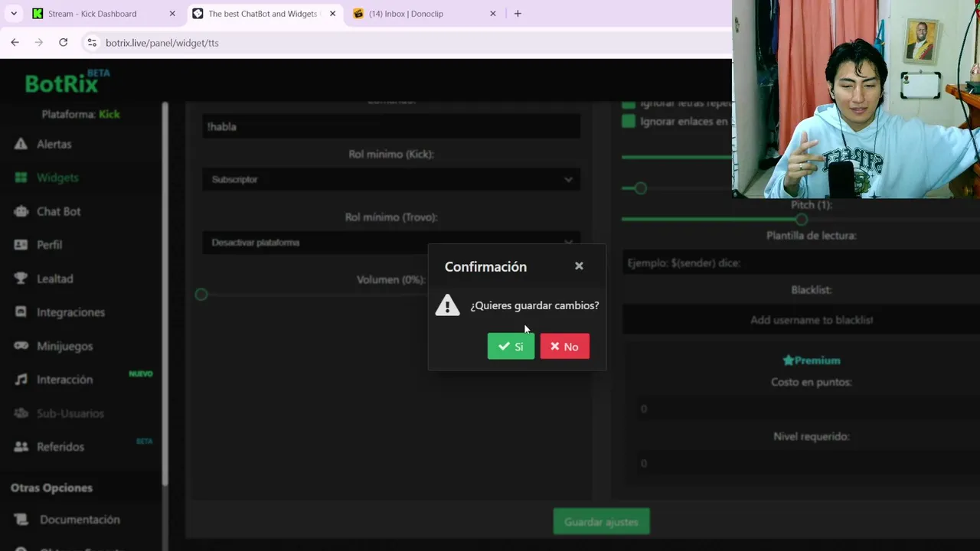Screen dimensions: 980x551
Task: Click Add username to blacklist field
Action: pos(801,320)
